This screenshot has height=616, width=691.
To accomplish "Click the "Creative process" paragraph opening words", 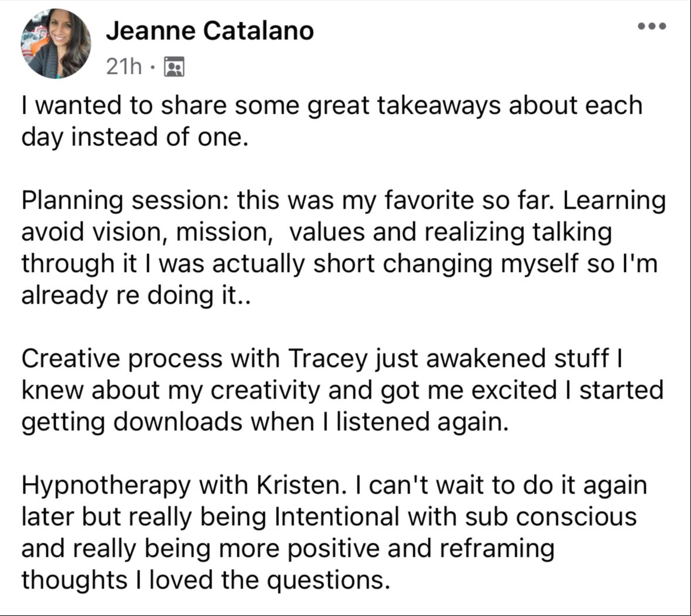I will [122, 359].
